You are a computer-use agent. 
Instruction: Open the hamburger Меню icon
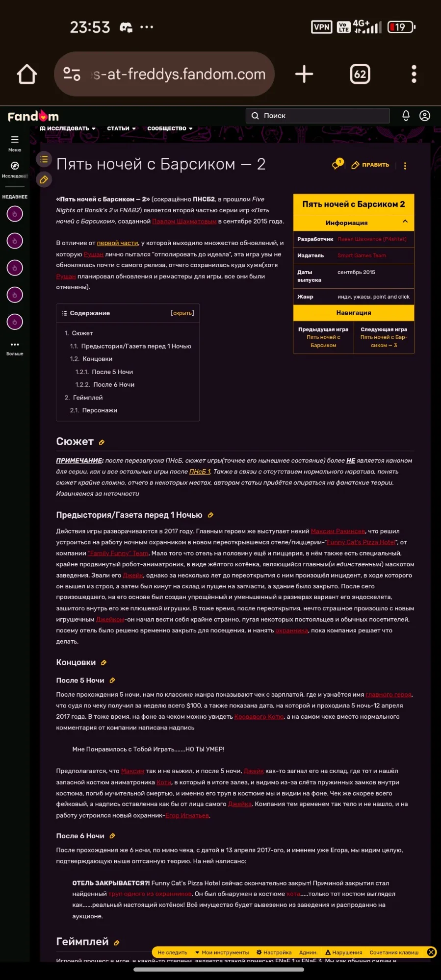point(15,140)
